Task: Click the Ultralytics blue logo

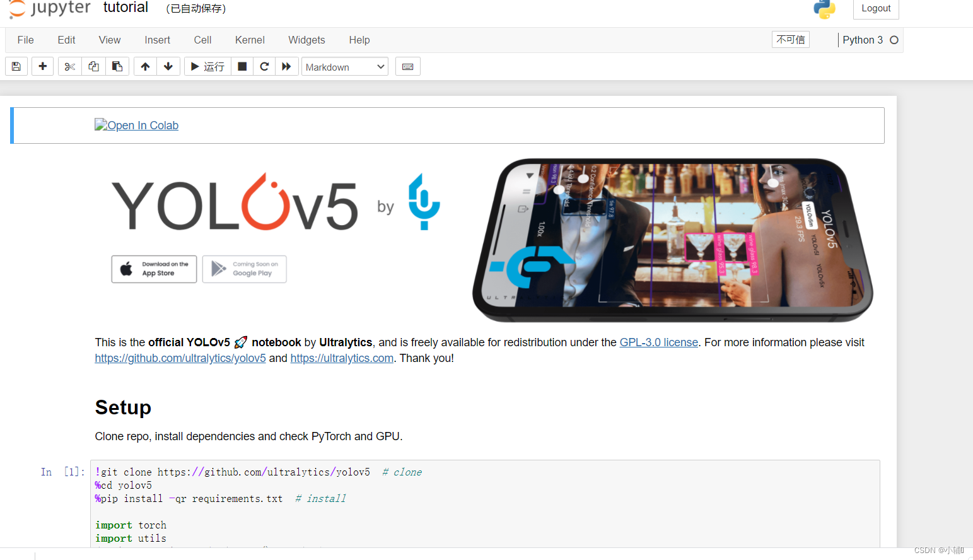Action: point(424,202)
